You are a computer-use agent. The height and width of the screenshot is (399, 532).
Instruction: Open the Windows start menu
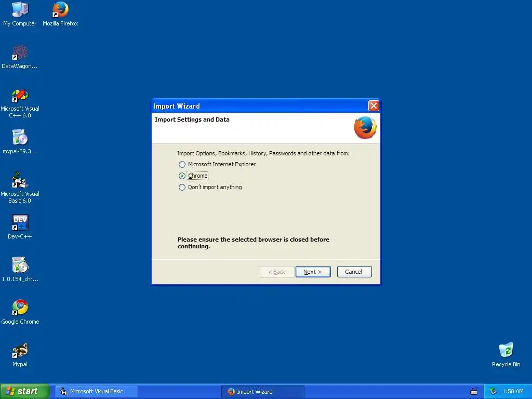pos(24,391)
